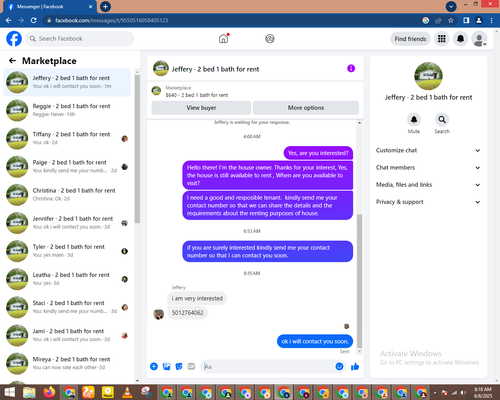Click More options button
This screenshot has width=500, height=400.
[x=306, y=108]
